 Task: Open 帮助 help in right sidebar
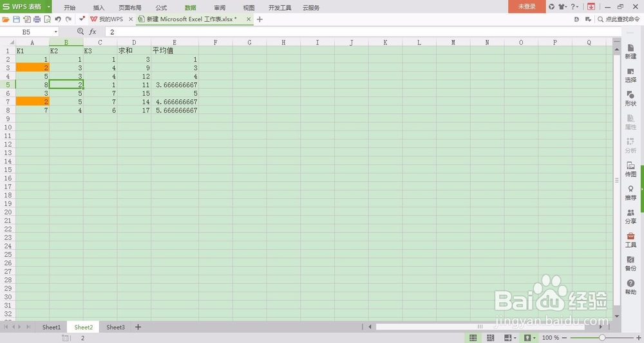[630, 287]
